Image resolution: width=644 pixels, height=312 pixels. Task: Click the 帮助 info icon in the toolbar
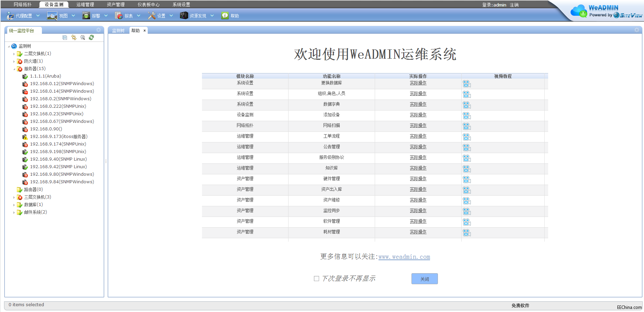[225, 15]
